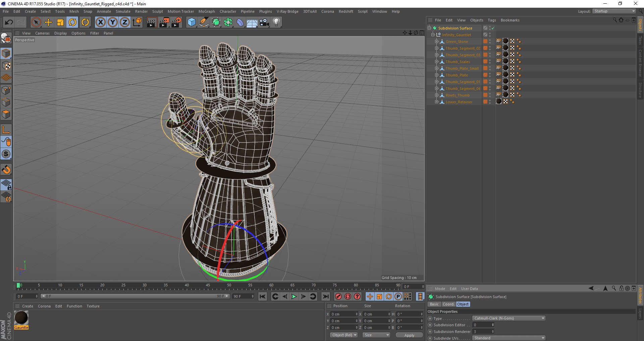This screenshot has height=341, width=644.
Task: Collapse the Infinity_Gauntlet null
Action: coord(433,35)
